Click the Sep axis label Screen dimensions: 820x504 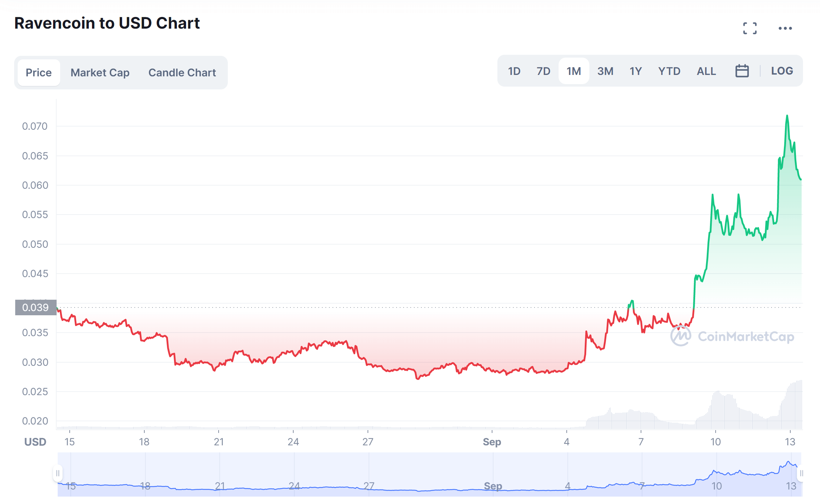click(492, 442)
